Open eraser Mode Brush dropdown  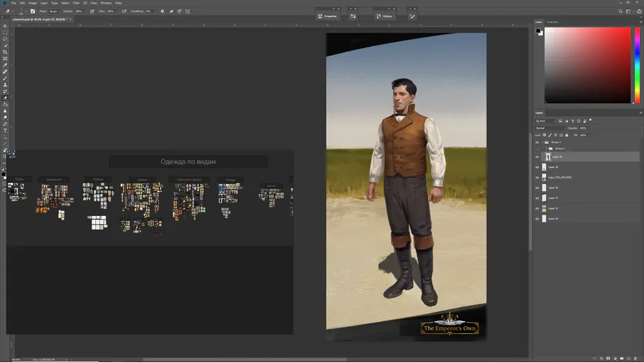(54, 11)
